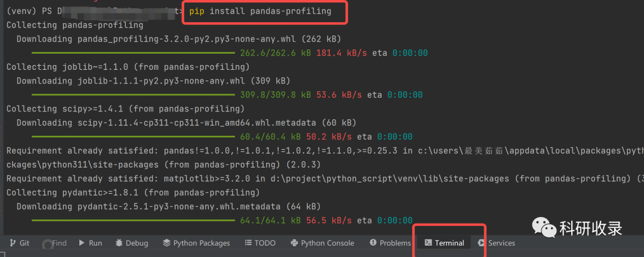Click the Debug bug icon
The image size is (644, 257).
[x=119, y=243]
